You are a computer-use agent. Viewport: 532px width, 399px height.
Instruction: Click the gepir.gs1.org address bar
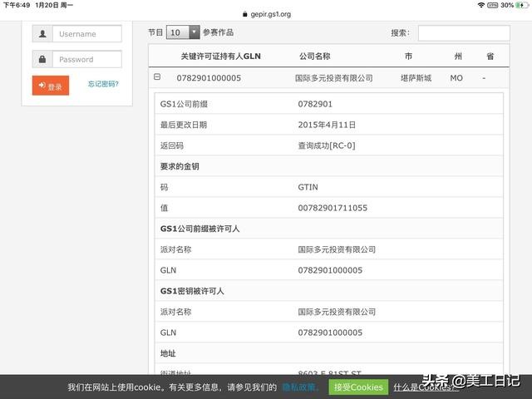[x=270, y=14]
